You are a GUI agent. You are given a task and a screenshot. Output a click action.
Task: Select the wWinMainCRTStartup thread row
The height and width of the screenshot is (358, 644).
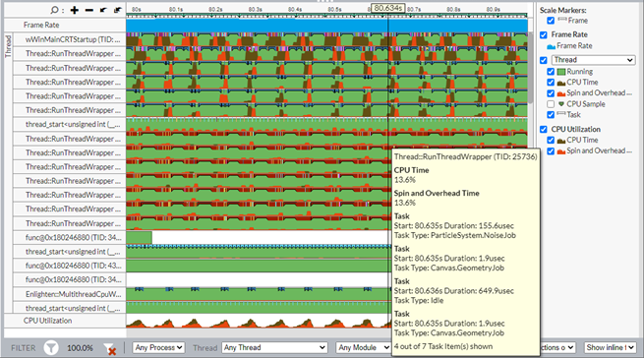point(69,39)
